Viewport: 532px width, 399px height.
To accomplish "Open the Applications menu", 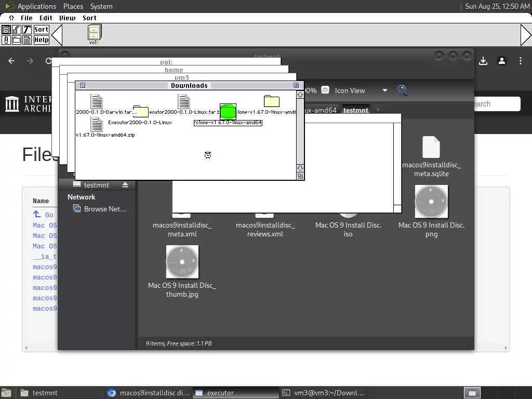I will coord(37,6).
